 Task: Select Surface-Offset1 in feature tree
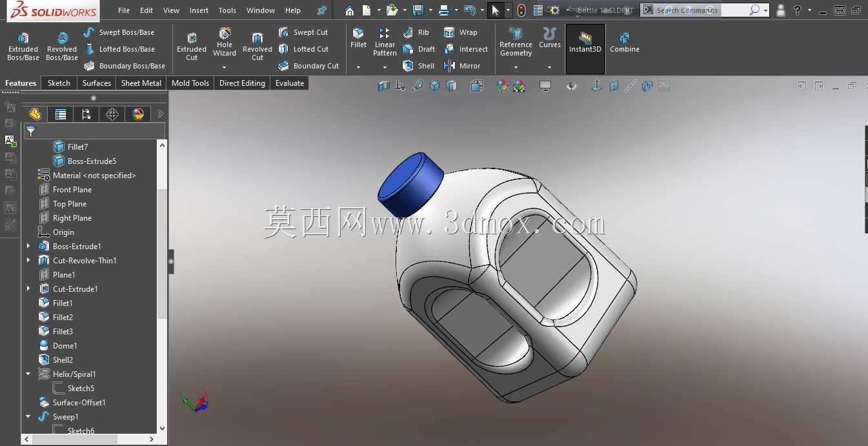click(72, 402)
